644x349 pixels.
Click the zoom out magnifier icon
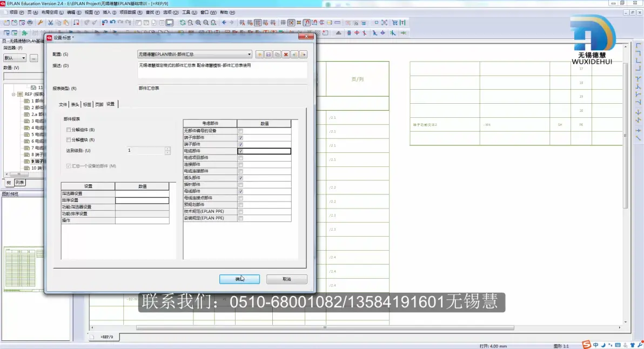[x=206, y=23]
